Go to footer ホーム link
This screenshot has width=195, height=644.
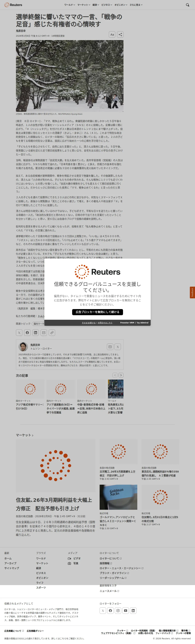8,558
